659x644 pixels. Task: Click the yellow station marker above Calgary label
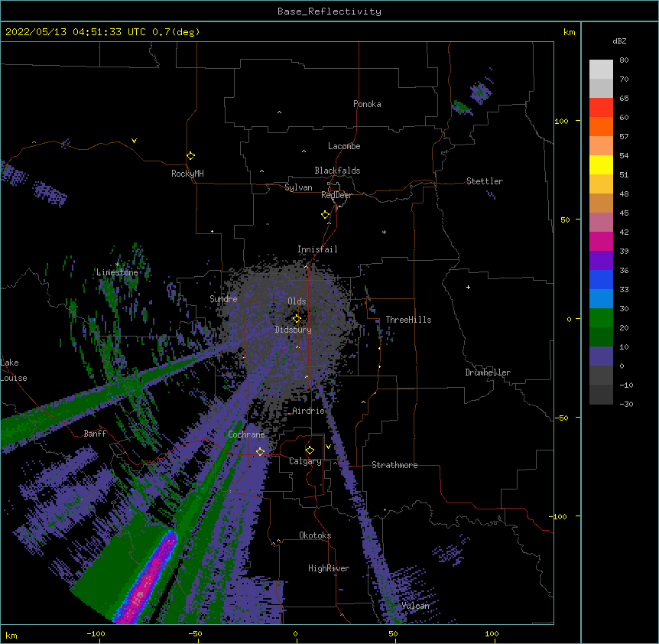(x=310, y=450)
